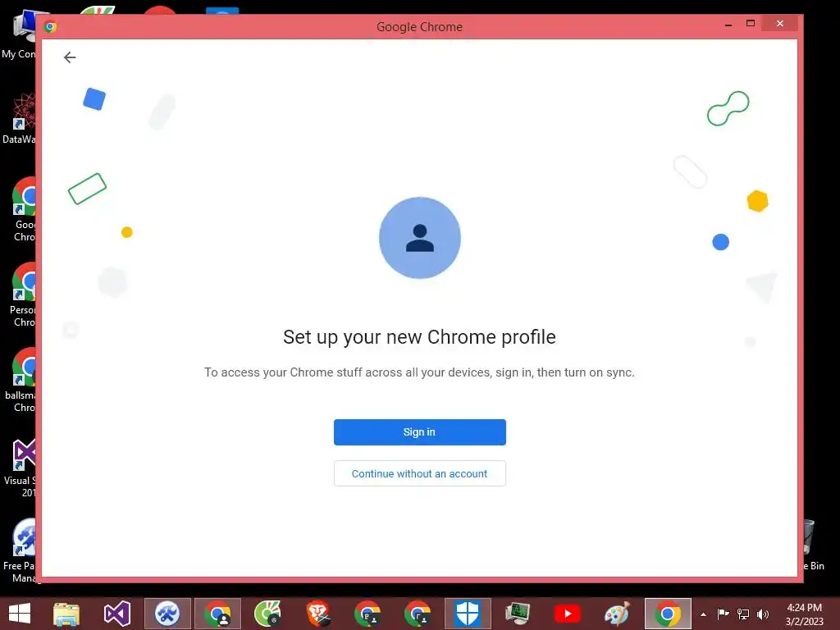The height and width of the screenshot is (630, 840).
Task: Select the My Computer desktop icon
Action: coord(20,33)
